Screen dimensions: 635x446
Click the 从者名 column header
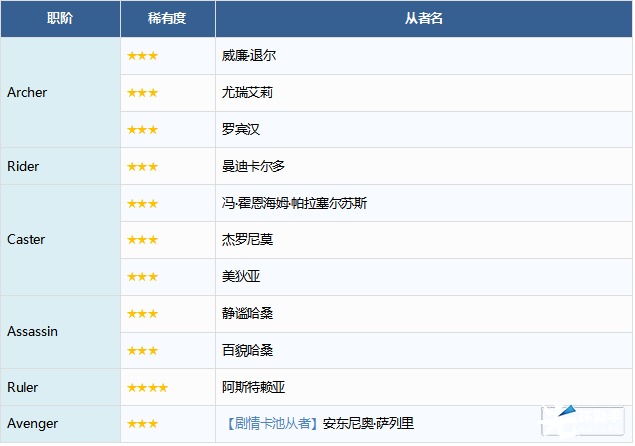click(424, 19)
